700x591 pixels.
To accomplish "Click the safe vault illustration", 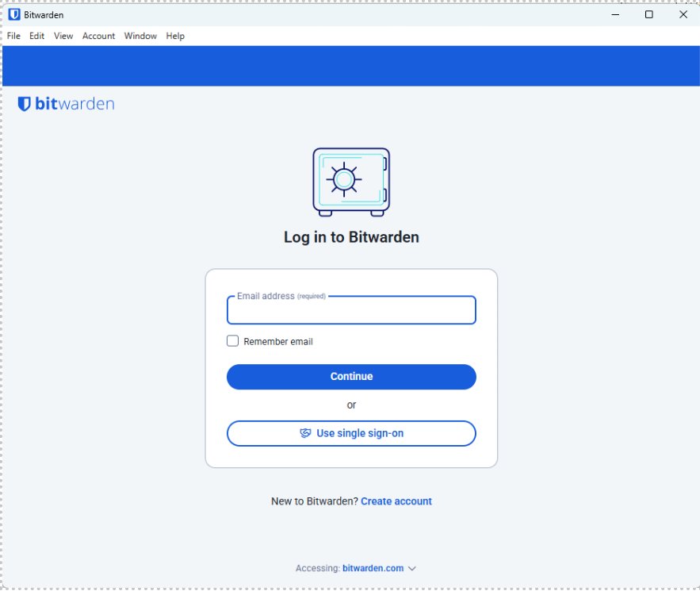I will (x=351, y=182).
